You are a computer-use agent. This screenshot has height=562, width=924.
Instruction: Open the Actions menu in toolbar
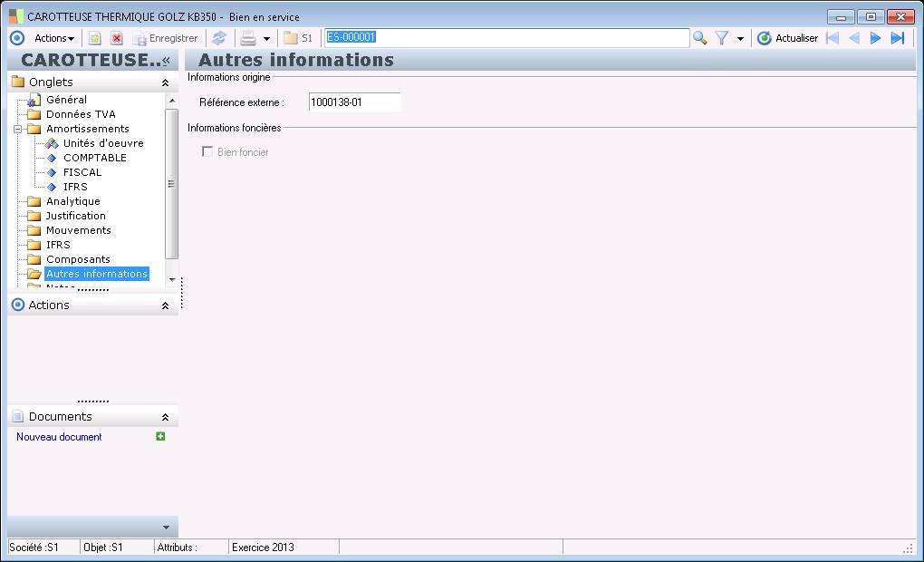54,38
